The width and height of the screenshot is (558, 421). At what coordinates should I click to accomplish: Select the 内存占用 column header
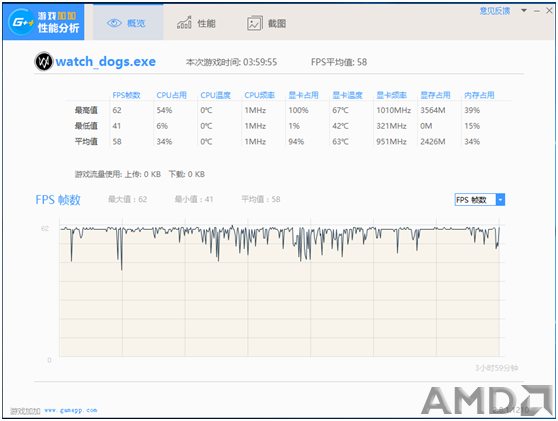tap(479, 95)
